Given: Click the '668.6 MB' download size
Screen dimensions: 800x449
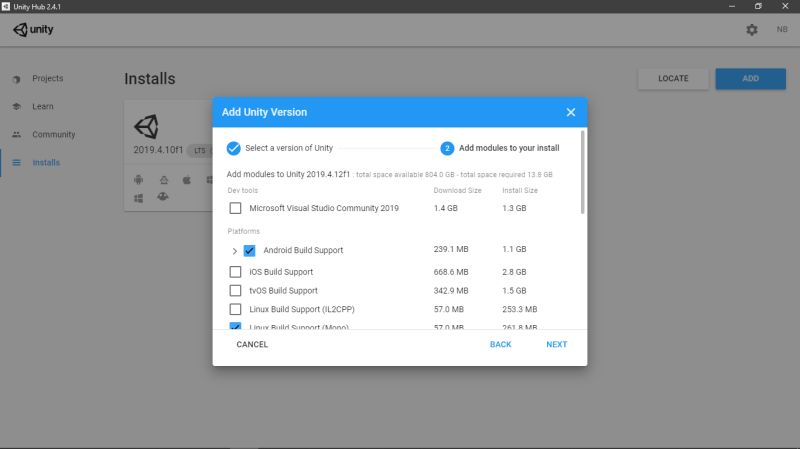Looking at the screenshot, I should (x=451, y=272).
